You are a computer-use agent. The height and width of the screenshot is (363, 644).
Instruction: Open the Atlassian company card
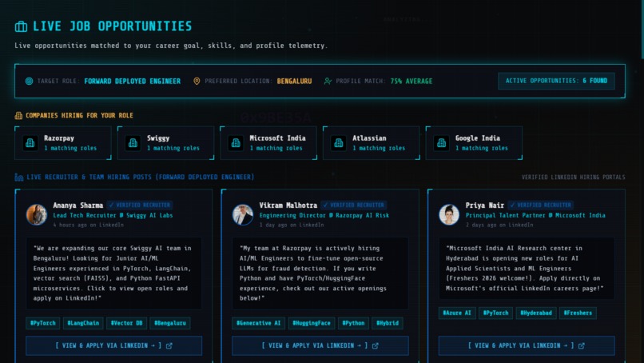372,143
